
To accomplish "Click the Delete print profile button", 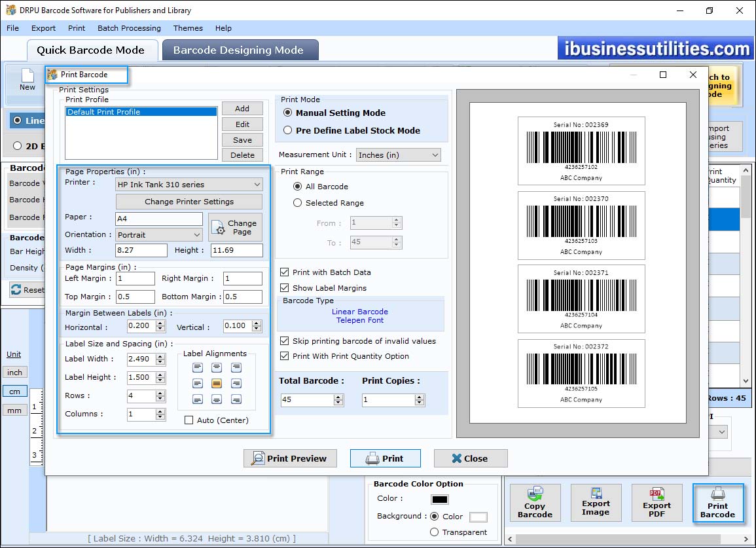I will pyautogui.click(x=243, y=155).
